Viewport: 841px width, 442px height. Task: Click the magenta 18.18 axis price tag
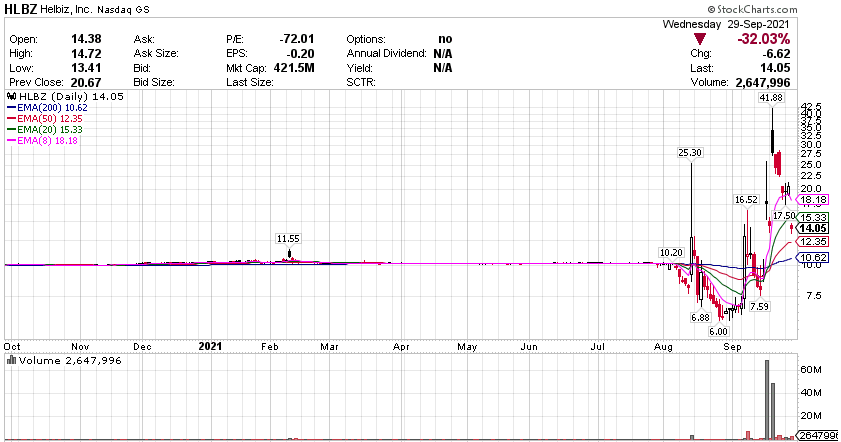click(x=813, y=200)
